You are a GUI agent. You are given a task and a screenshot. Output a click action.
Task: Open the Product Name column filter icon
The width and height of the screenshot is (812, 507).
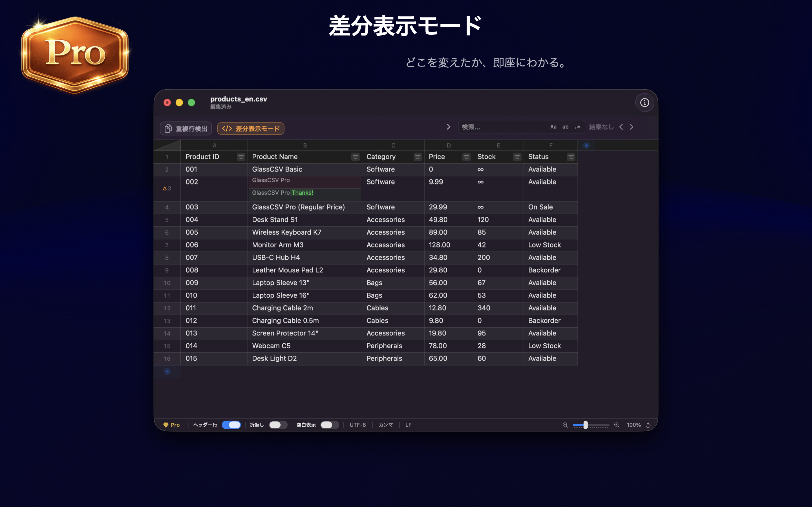(x=355, y=157)
